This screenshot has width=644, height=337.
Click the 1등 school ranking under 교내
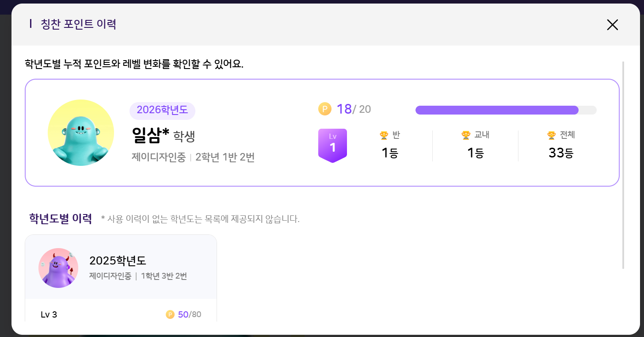pyautogui.click(x=476, y=153)
